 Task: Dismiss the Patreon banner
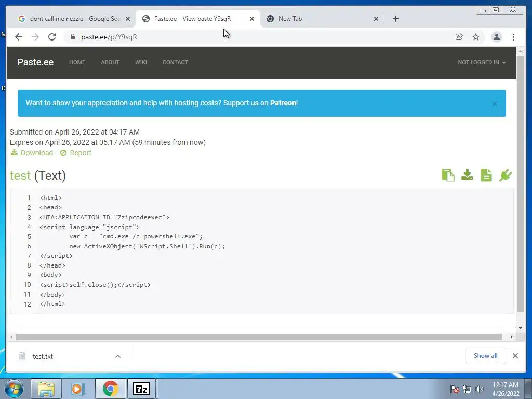point(495,104)
